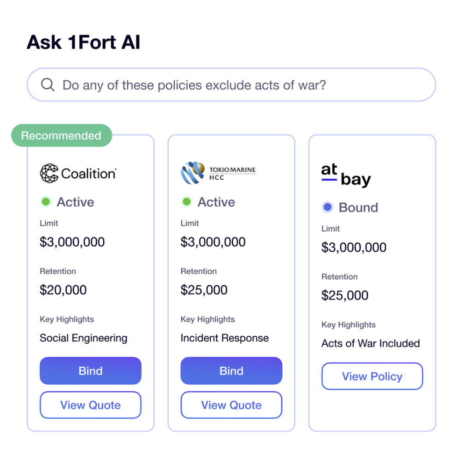Image resolution: width=461 pixels, height=476 pixels.
Task: Click the Tokio Marine HCC logo
Action: click(218, 173)
